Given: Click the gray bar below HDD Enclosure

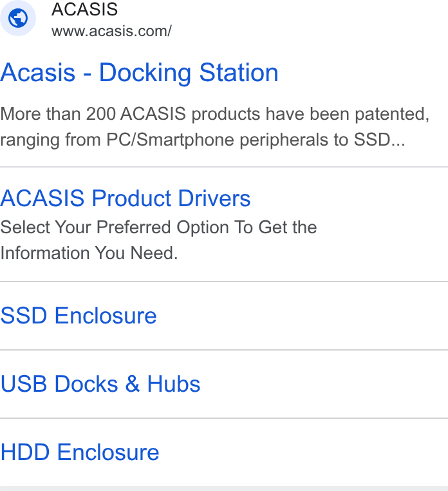Looking at the screenshot, I should coord(224,488).
